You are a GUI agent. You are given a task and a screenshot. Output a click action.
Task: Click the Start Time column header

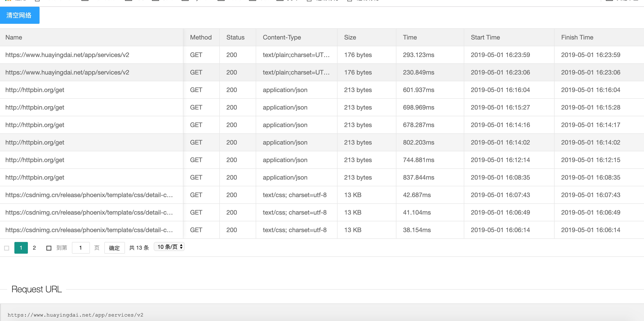[x=509, y=37]
